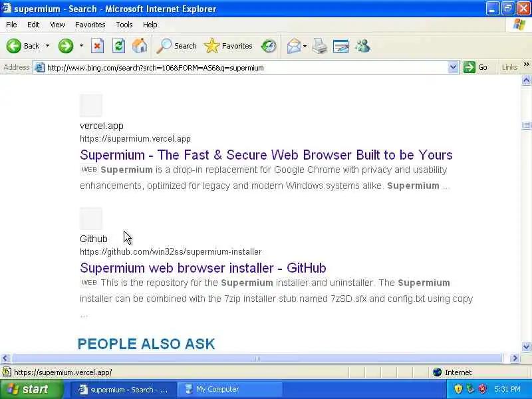
Task: Open the Edit menu
Action: pos(33,25)
